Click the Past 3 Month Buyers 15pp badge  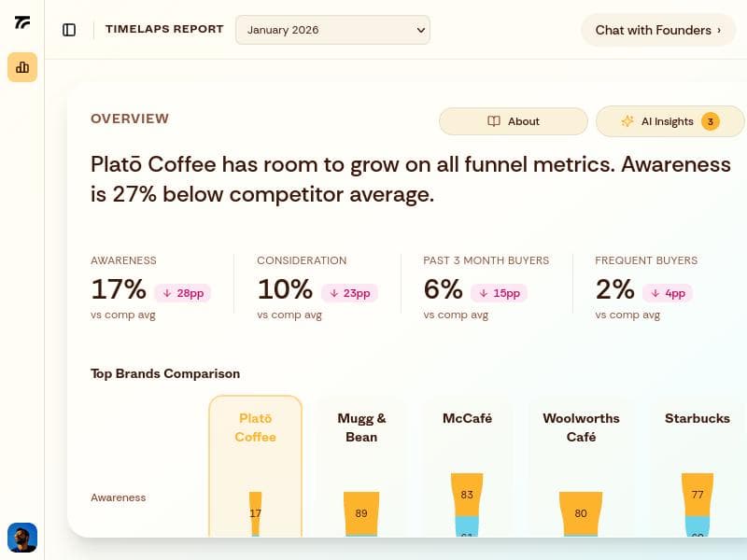(x=499, y=293)
